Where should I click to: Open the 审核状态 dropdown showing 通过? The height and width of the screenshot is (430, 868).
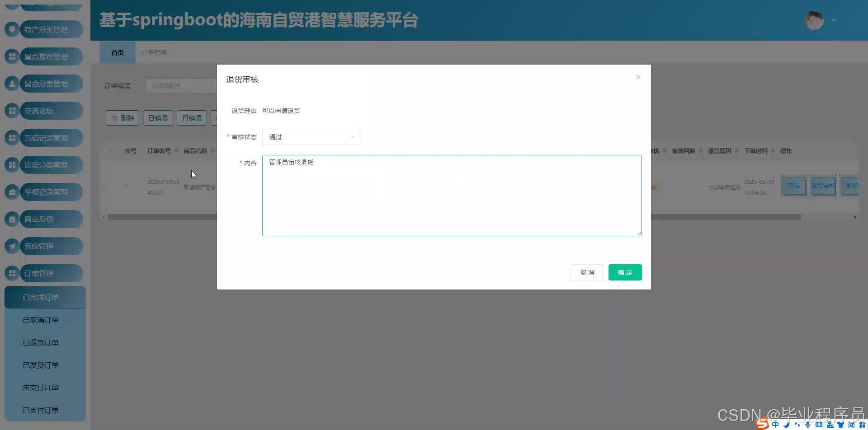coord(311,137)
